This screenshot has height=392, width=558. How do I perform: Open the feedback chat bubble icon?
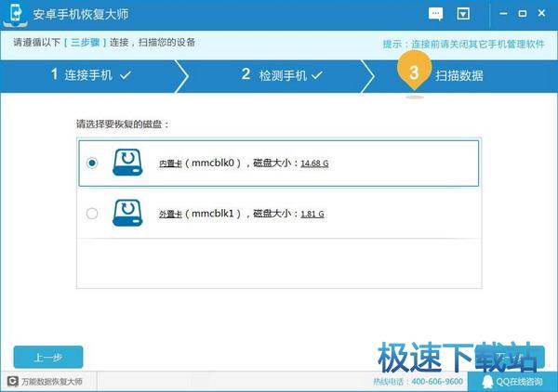(x=435, y=14)
